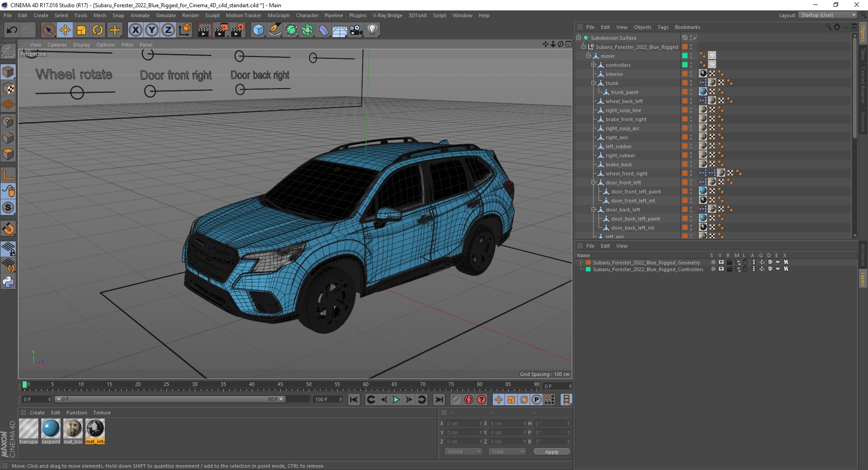Open the deformer objects icon
Image resolution: width=868 pixels, height=470 pixels.
324,30
